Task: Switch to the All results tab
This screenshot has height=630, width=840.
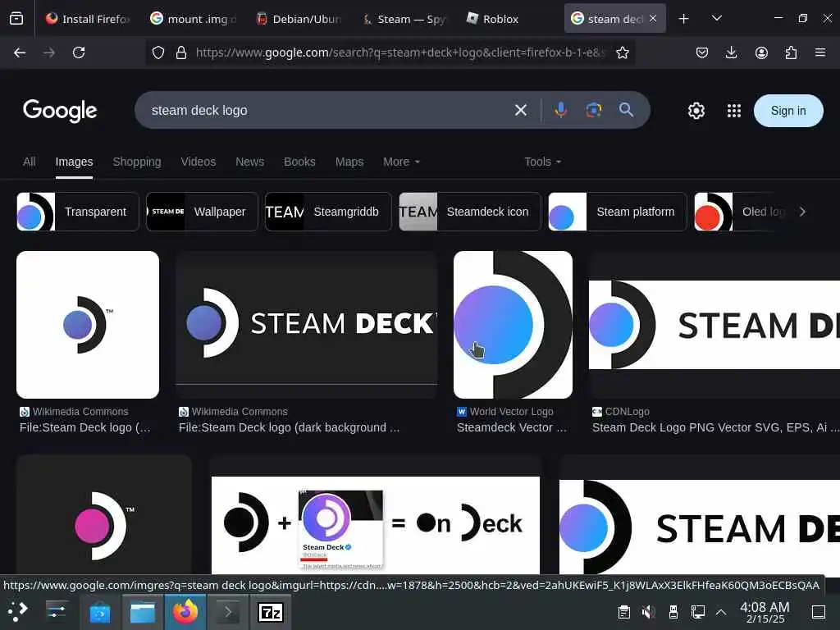Action: [30, 162]
